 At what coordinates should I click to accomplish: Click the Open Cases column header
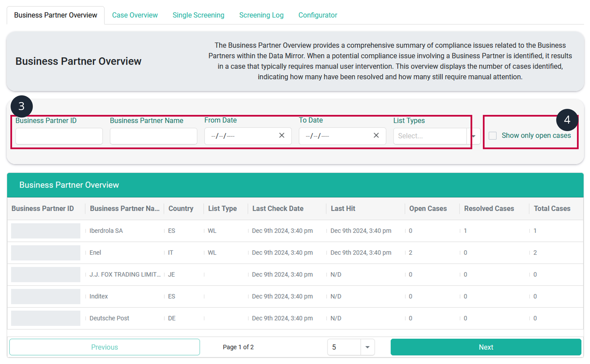(x=428, y=209)
